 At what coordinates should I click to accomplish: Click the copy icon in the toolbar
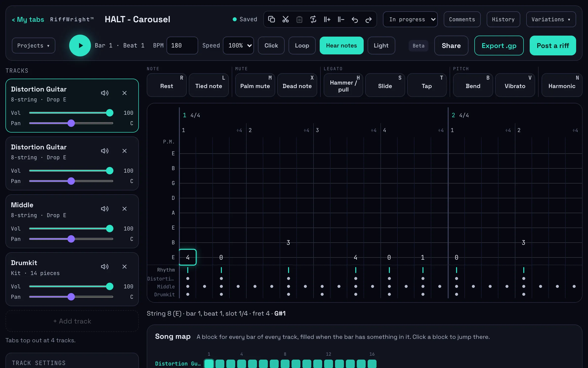coord(272,19)
